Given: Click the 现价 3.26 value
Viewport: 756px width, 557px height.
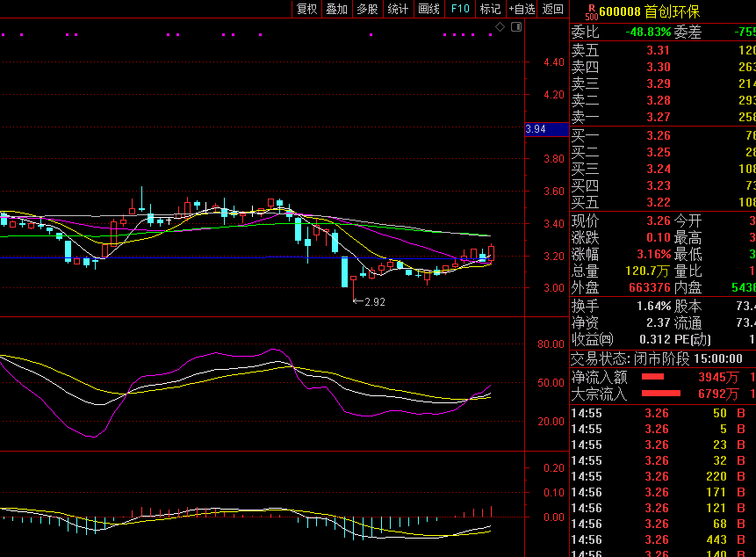Looking at the screenshot, I should point(659,221).
